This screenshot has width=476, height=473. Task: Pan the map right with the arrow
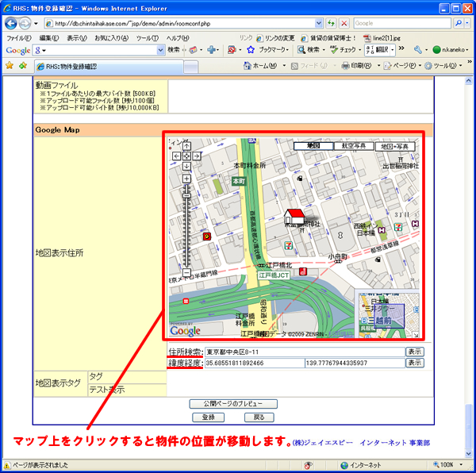click(x=197, y=156)
